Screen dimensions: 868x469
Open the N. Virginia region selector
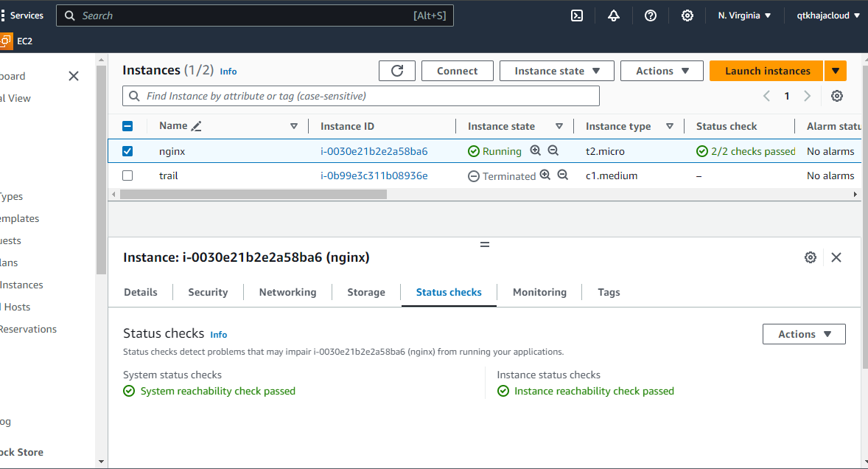(744, 15)
